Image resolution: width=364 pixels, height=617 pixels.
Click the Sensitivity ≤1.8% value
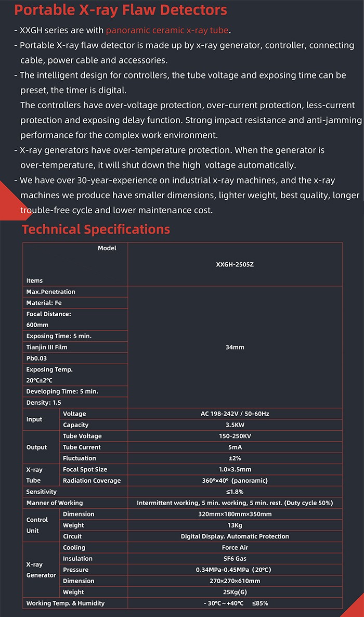(235, 492)
